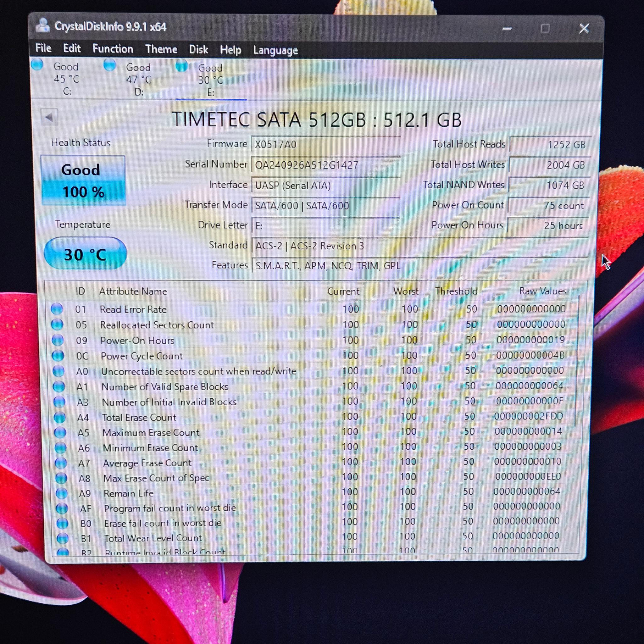The image size is (644, 644).
Task: Click the Interface field UASP (Serial ATA)
Action: click(x=326, y=185)
